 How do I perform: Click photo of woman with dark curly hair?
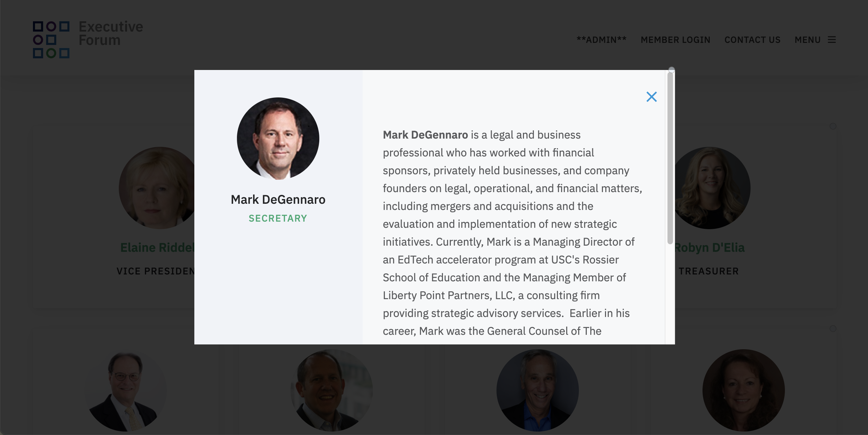tap(743, 390)
